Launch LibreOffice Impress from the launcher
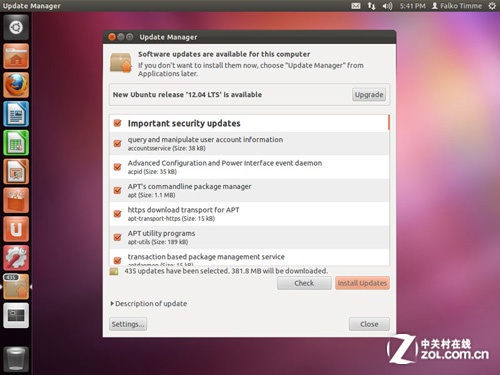Screen dimensions: 500x375 (x=16, y=171)
